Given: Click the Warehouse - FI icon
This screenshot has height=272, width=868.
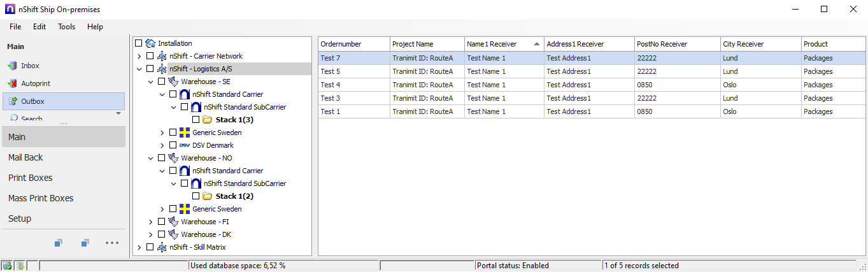Looking at the screenshot, I should point(173,222).
